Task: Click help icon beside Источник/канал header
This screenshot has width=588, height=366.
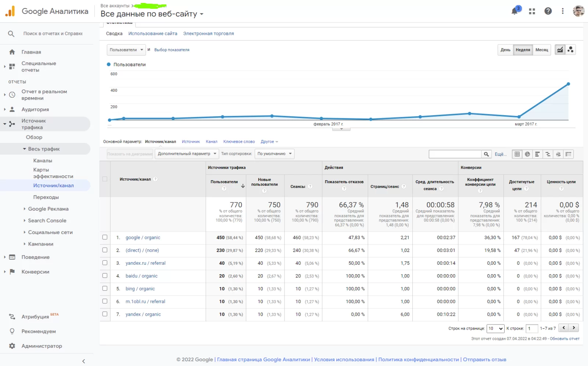Action: pyautogui.click(x=155, y=179)
